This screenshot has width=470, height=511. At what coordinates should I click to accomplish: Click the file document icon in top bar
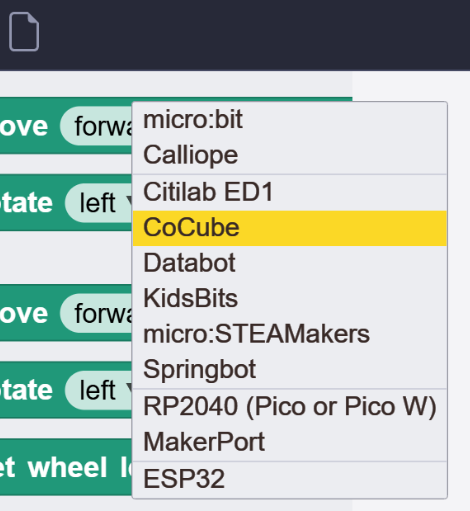point(24,32)
